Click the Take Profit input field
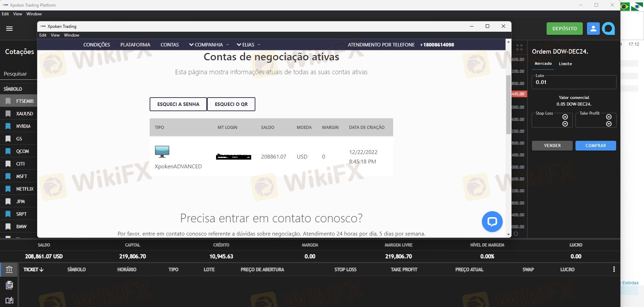 pos(596,120)
